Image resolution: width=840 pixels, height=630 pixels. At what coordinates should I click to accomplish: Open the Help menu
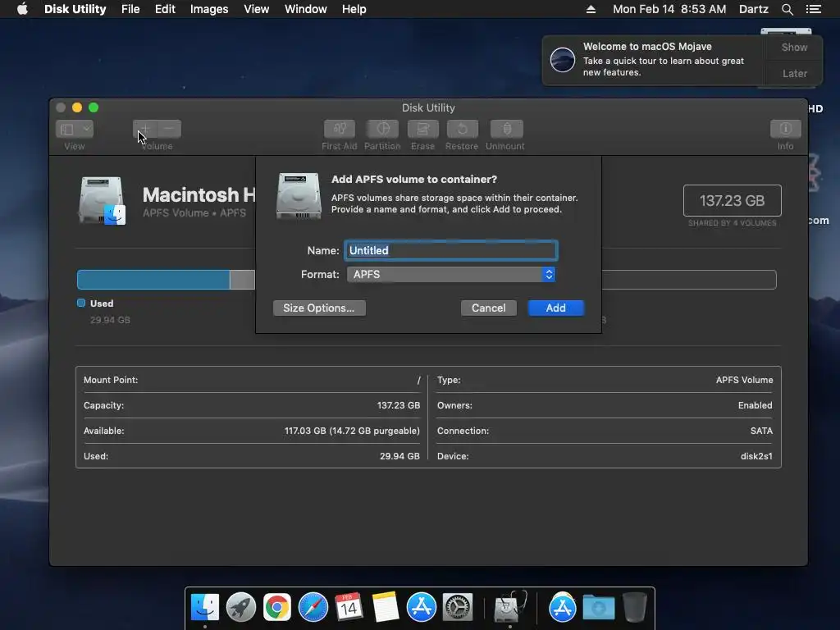[354, 9]
